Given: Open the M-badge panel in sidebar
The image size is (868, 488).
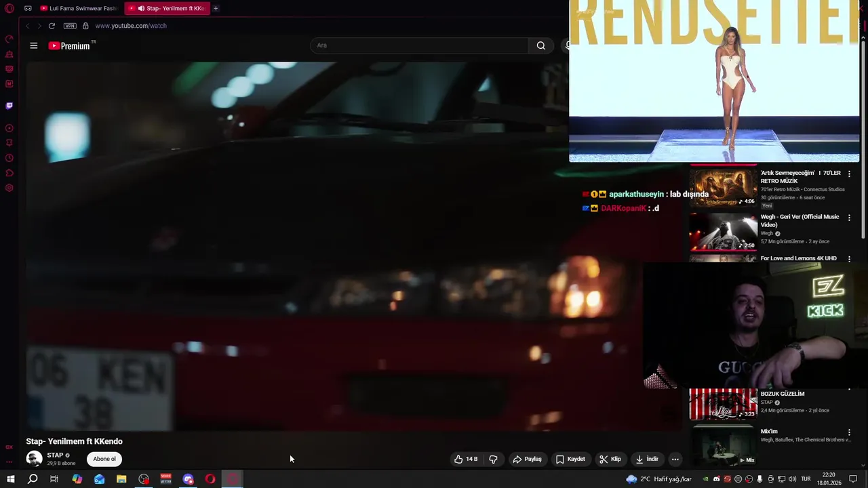Looking at the screenshot, I should [9, 84].
